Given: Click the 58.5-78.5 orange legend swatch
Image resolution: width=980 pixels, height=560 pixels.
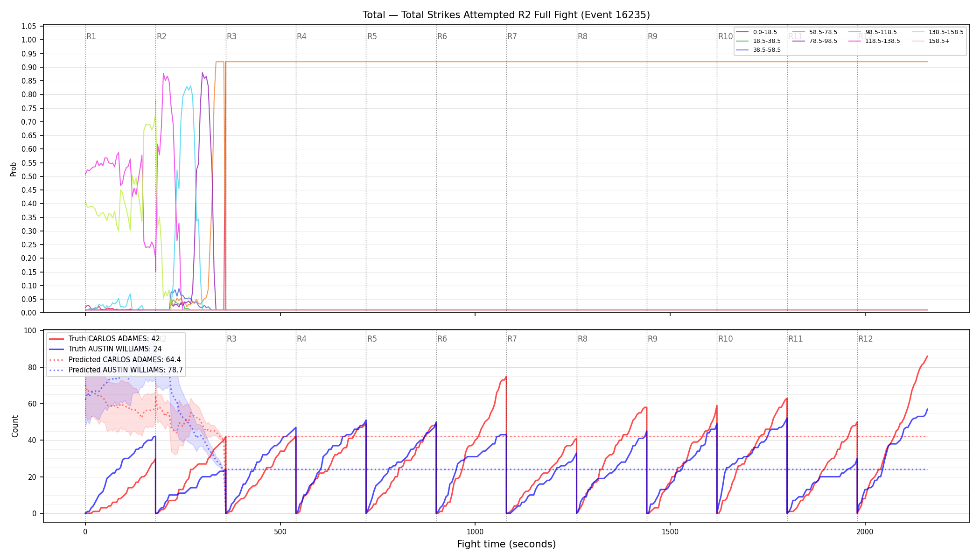Looking at the screenshot, I should pyautogui.click(x=798, y=32).
